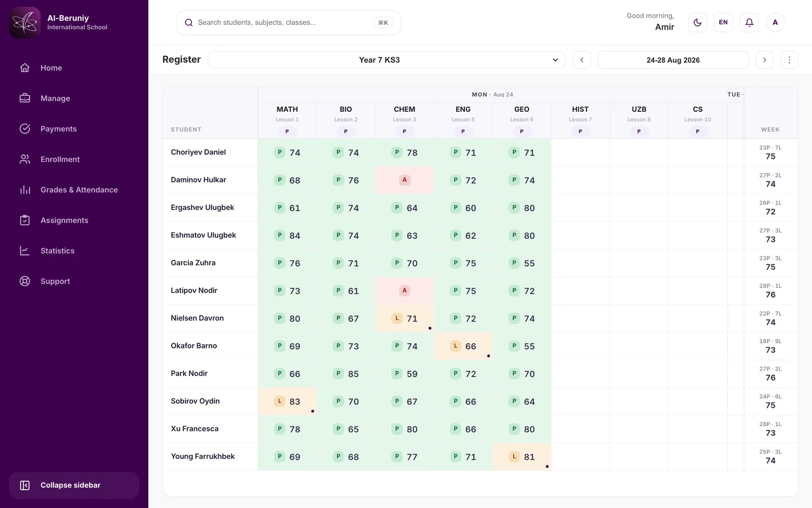
Task: Click the Collapse sidebar panel icon
Action: click(25, 485)
